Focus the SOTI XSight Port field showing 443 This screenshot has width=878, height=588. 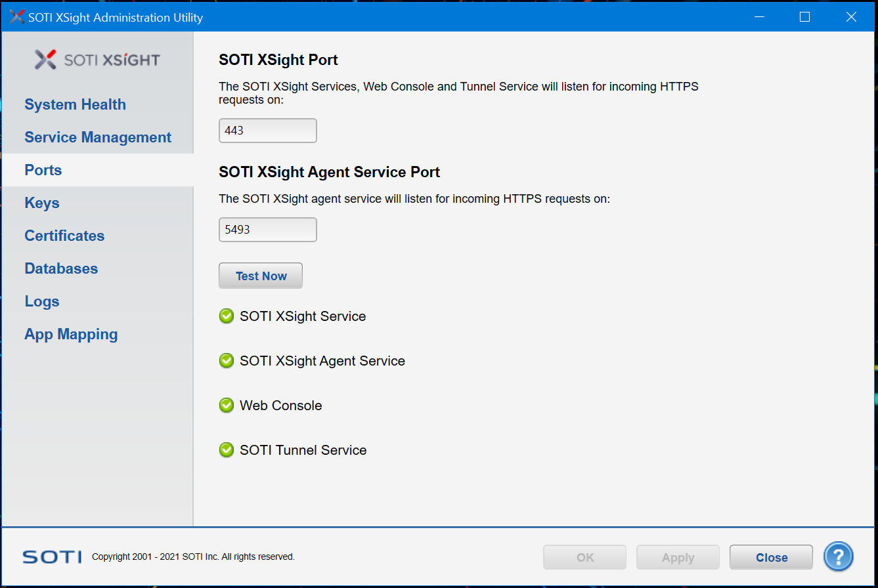pyautogui.click(x=268, y=131)
